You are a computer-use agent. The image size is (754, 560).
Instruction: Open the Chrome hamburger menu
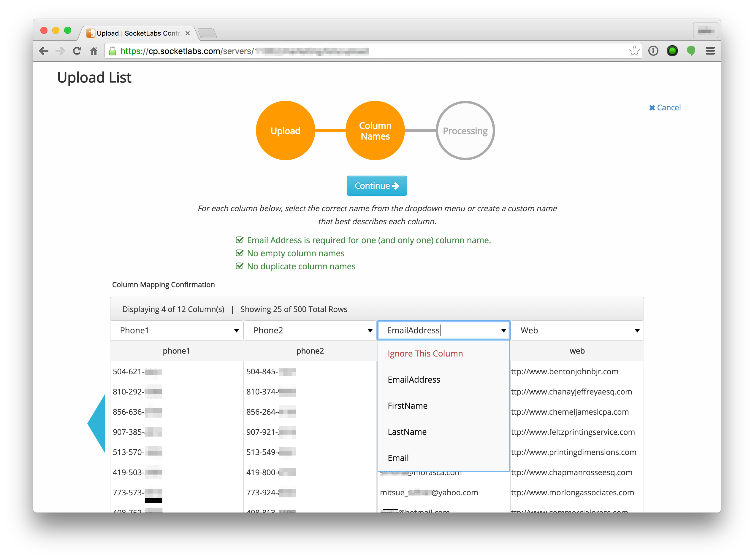(x=710, y=51)
